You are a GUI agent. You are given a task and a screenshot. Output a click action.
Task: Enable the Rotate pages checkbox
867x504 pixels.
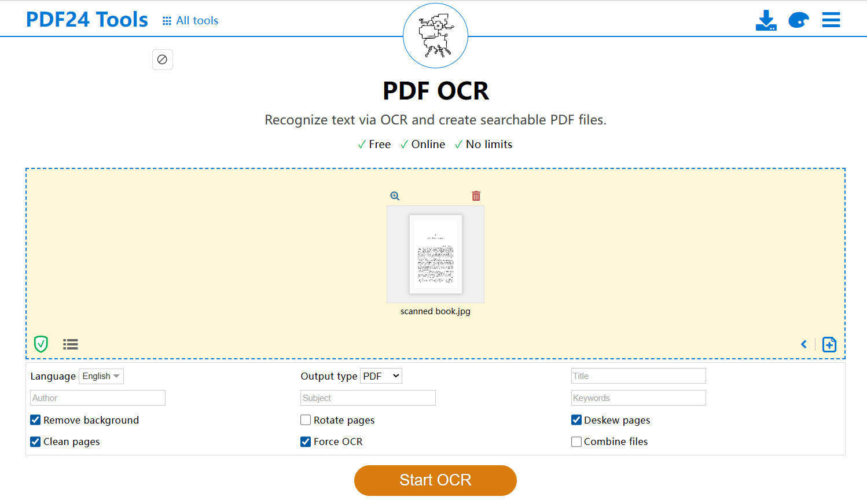306,420
